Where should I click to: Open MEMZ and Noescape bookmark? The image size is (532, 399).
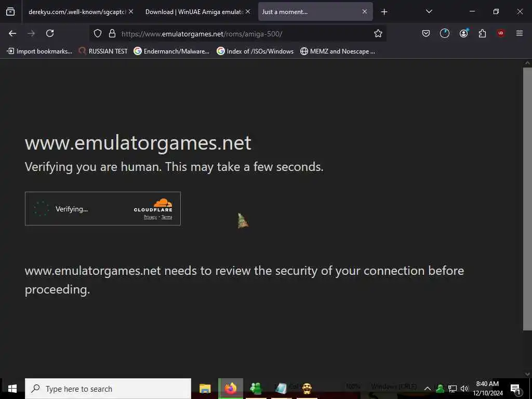coord(338,51)
